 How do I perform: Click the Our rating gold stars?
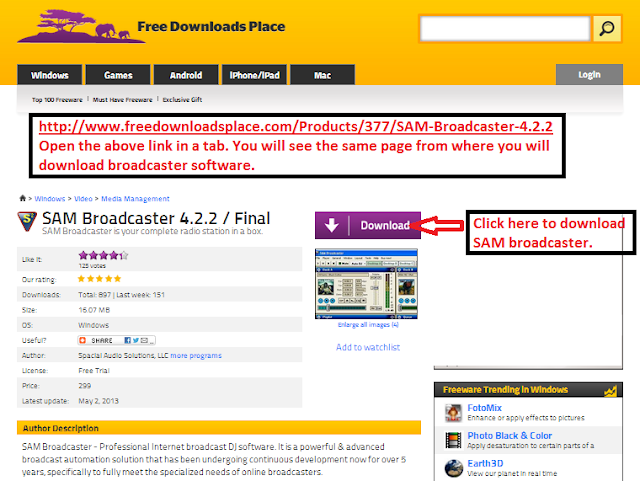pyautogui.click(x=100, y=279)
